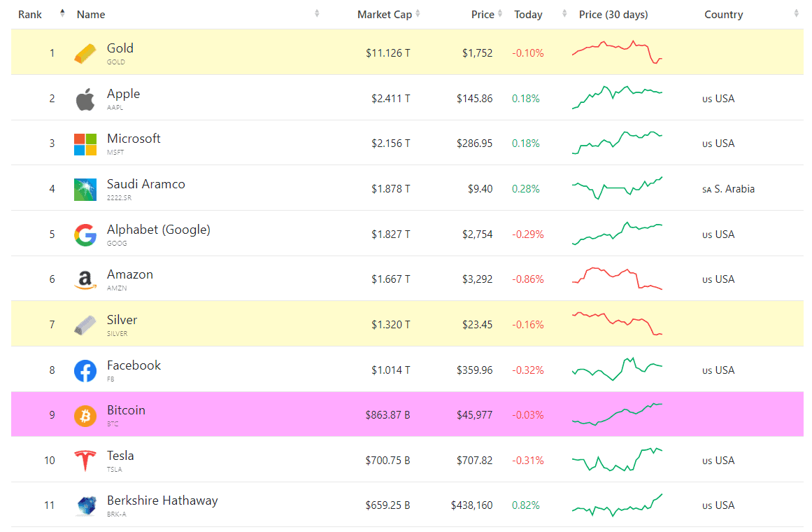Click the Price (30 days) header
812x532 pixels.
pyautogui.click(x=613, y=15)
